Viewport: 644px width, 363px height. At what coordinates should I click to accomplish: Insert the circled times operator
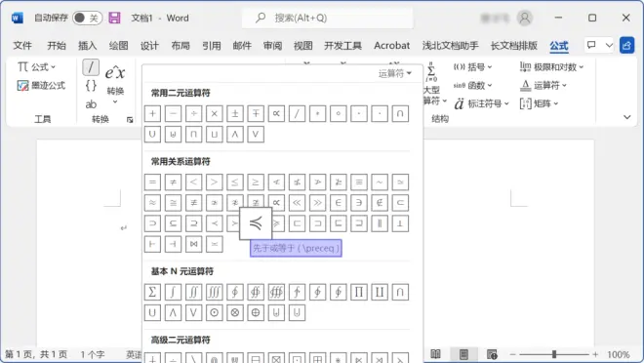click(235, 312)
